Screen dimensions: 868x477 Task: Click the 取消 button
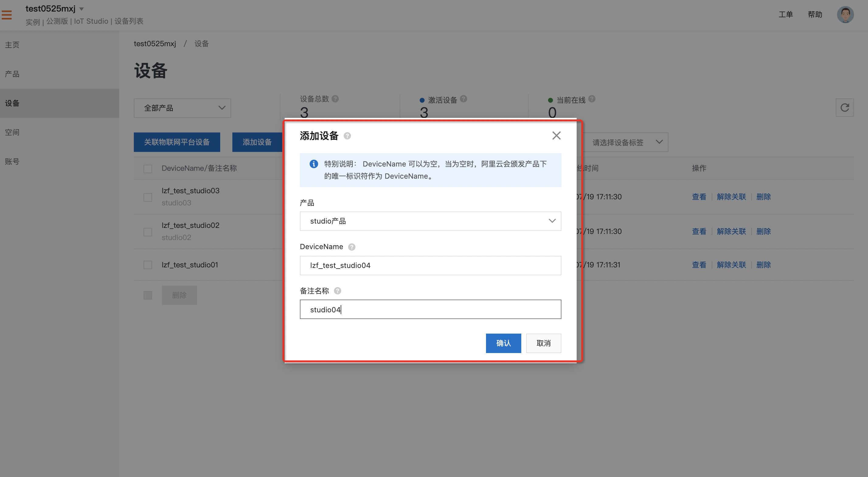(x=543, y=343)
